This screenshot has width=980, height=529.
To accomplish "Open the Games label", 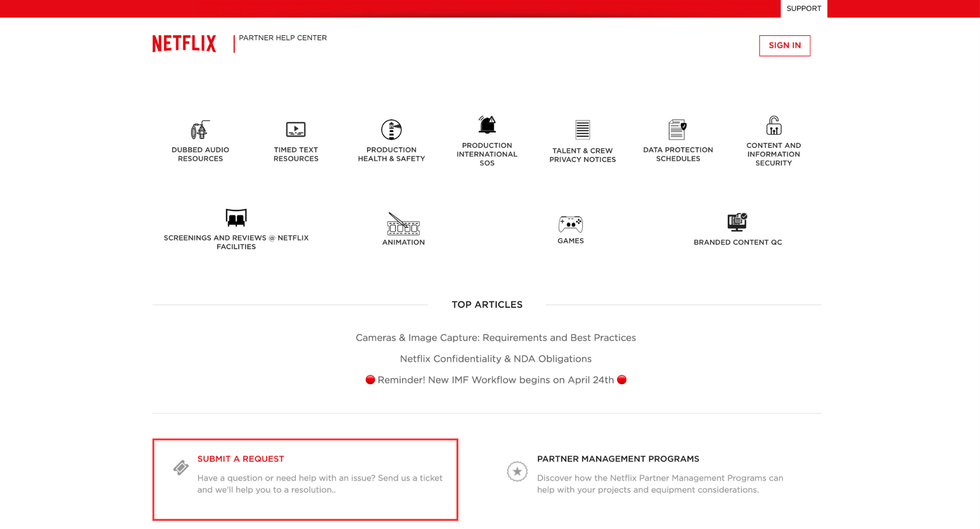I will pos(571,241).
